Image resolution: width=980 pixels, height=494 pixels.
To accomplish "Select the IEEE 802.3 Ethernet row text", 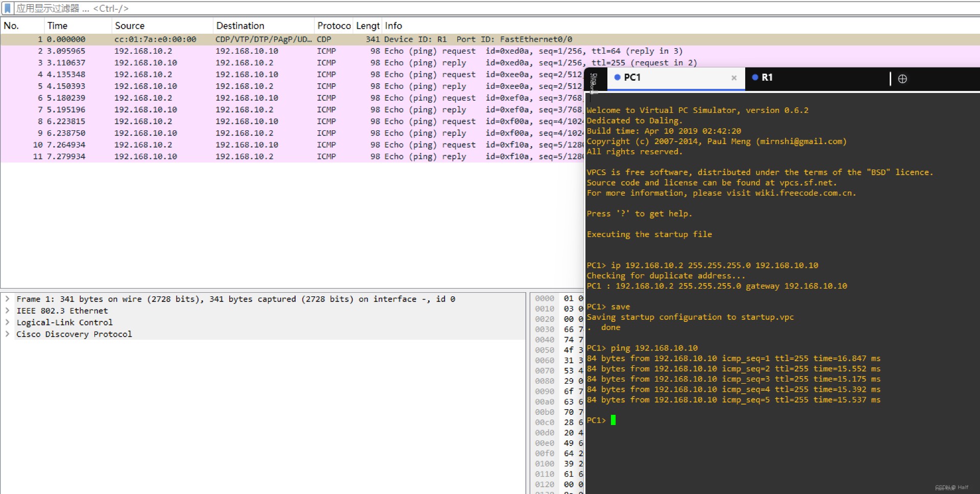I will click(x=62, y=311).
